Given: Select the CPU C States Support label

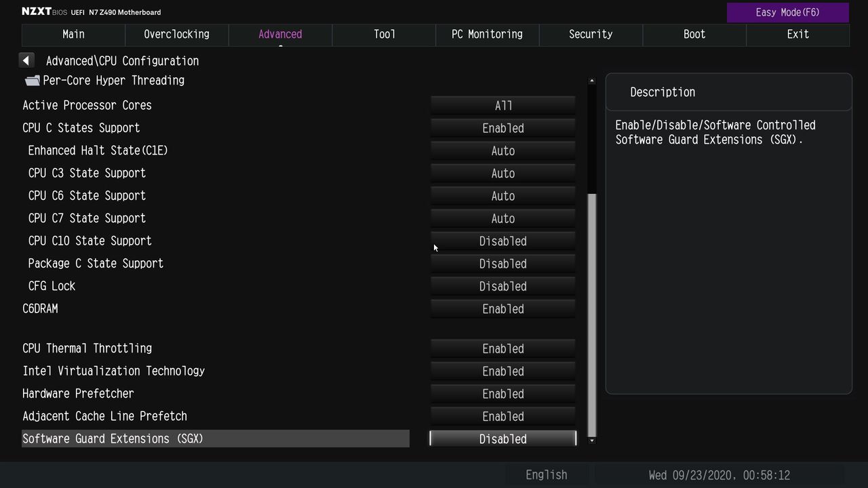Looking at the screenshot, I should coord(81,128).
